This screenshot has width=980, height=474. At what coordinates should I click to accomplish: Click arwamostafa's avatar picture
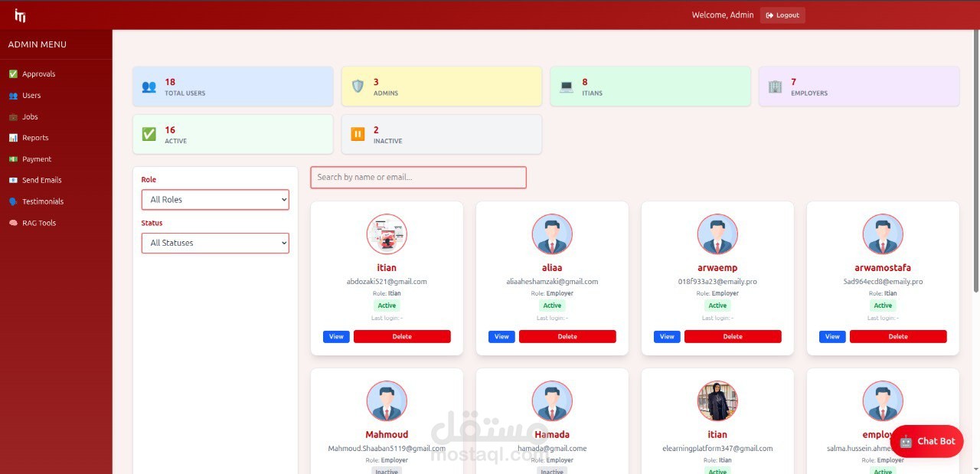pos(883,234)
